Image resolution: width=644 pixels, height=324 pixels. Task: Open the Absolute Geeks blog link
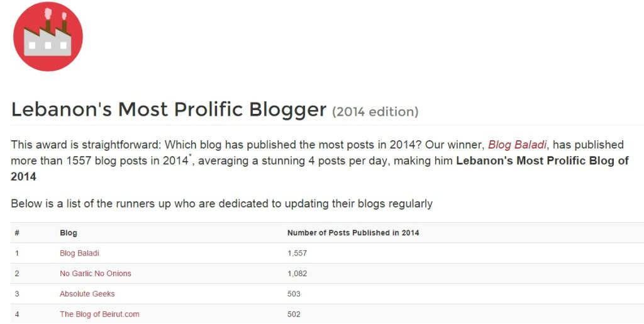[87, 294]
